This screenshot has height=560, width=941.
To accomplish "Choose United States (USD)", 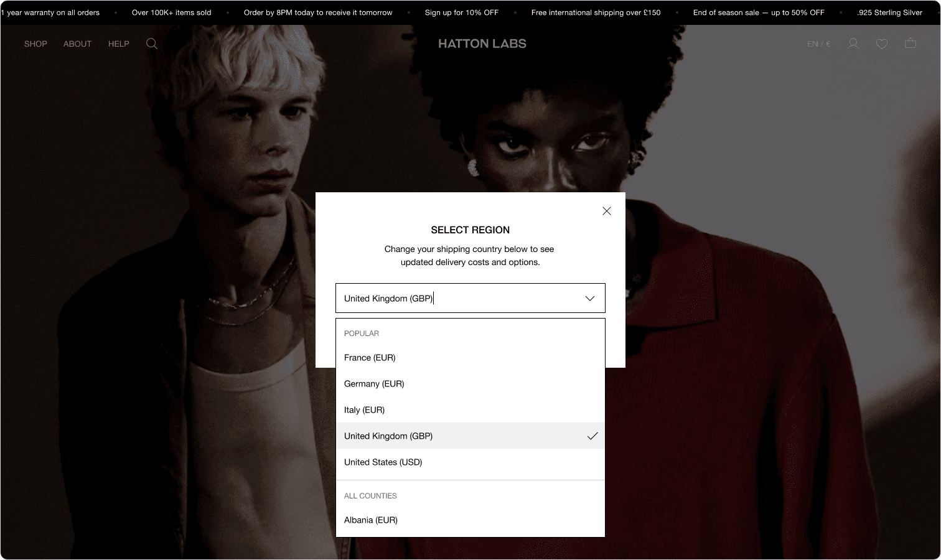I will 470,462.
